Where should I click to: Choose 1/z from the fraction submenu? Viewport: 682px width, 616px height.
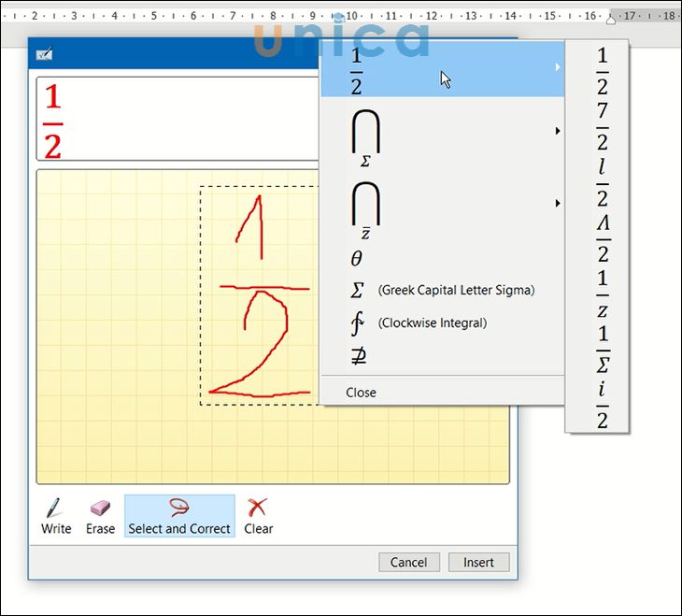pyautogui.click(x=603, y=294)
